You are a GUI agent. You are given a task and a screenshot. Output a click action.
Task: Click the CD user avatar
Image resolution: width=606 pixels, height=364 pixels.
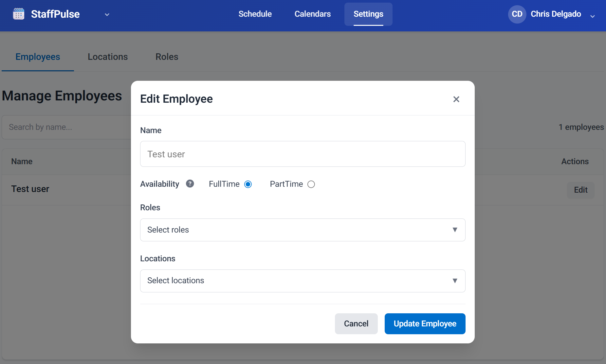517,14
